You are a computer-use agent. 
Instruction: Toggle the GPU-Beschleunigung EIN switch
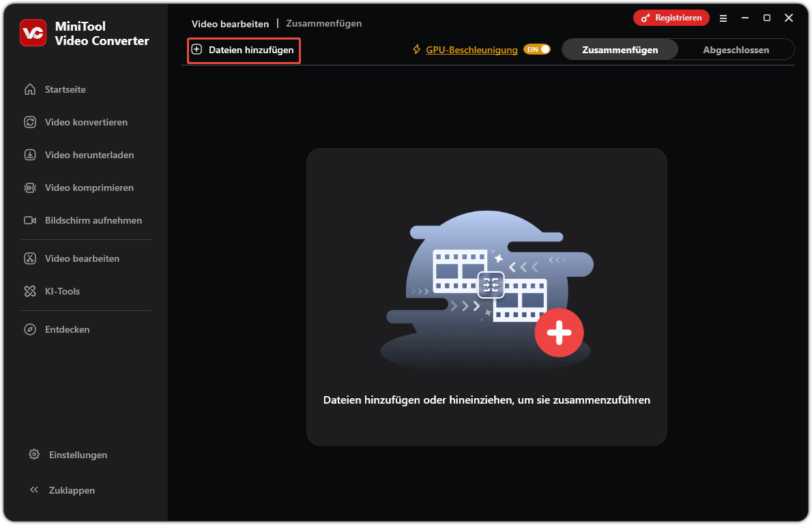click(x=537, y=50)
